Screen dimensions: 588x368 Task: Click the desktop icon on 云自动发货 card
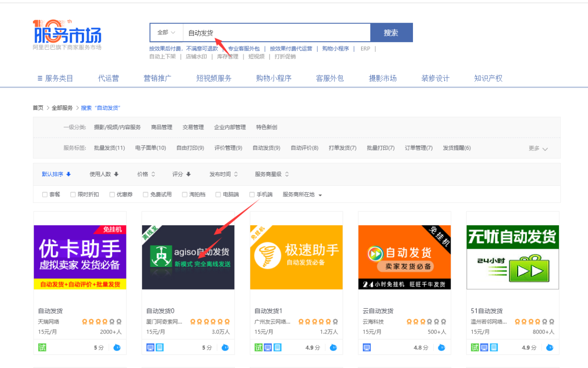coord(367,347)
